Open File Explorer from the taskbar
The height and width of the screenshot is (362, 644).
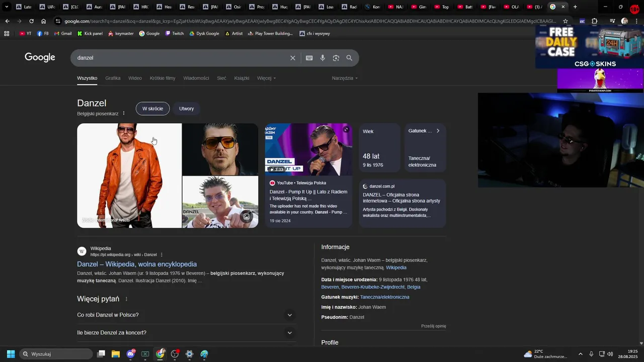[116, 354]
